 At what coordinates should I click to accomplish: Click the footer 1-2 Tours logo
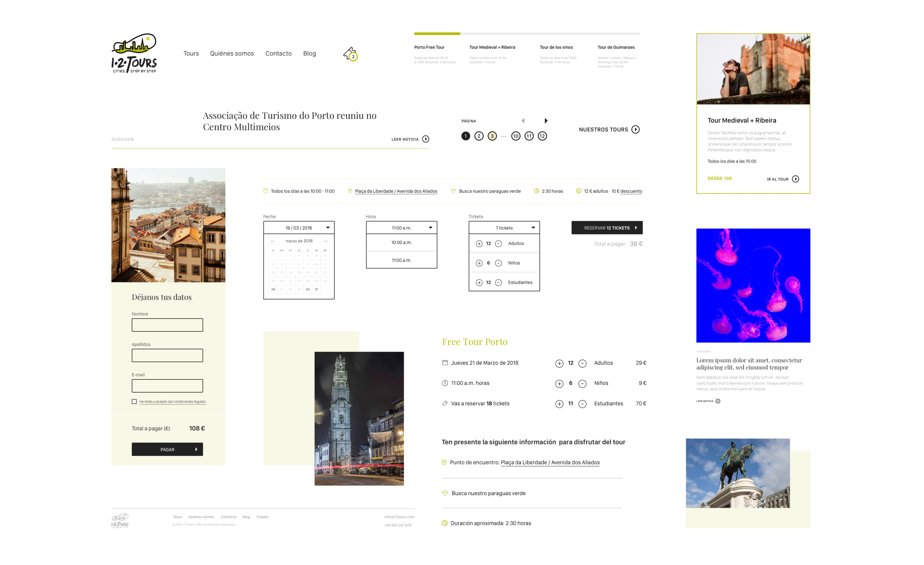tap(120, 520)
